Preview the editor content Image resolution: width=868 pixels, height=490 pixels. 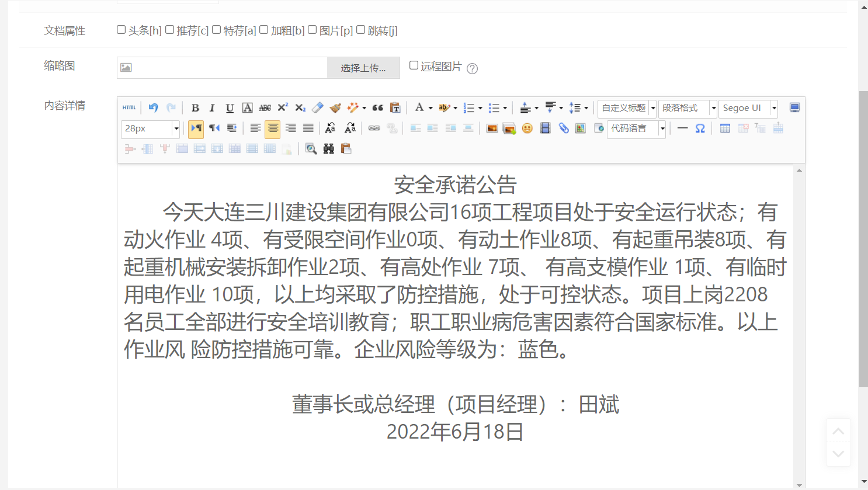(x=311, y=149)
